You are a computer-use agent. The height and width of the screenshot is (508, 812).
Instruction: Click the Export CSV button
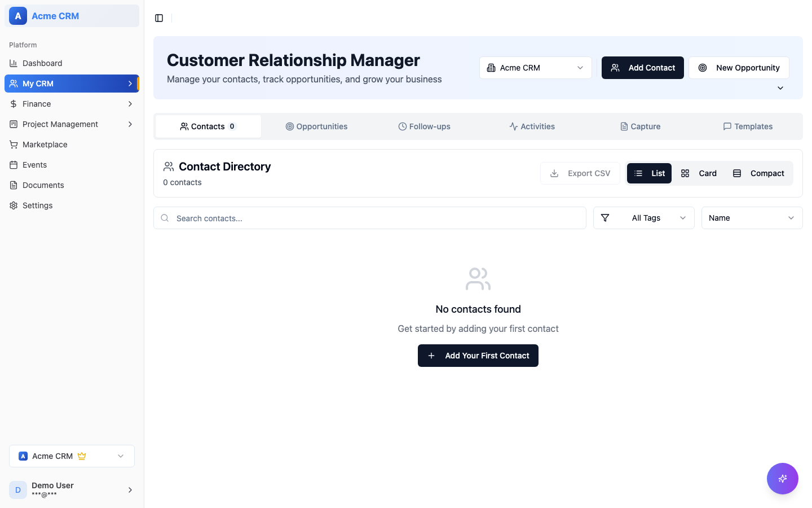tap(580, 173)
